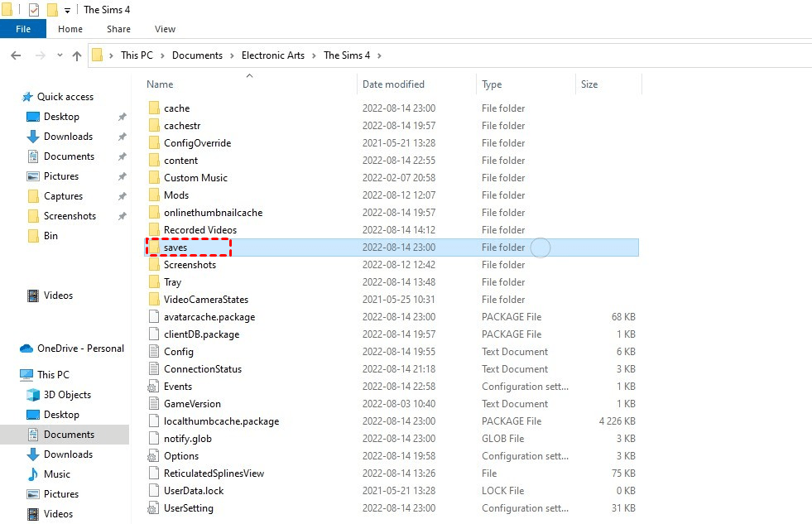Image resolution: width=812 pixels, height=524 pixels.
Task: Select Music in the sidebar
Action: [56, 474]
